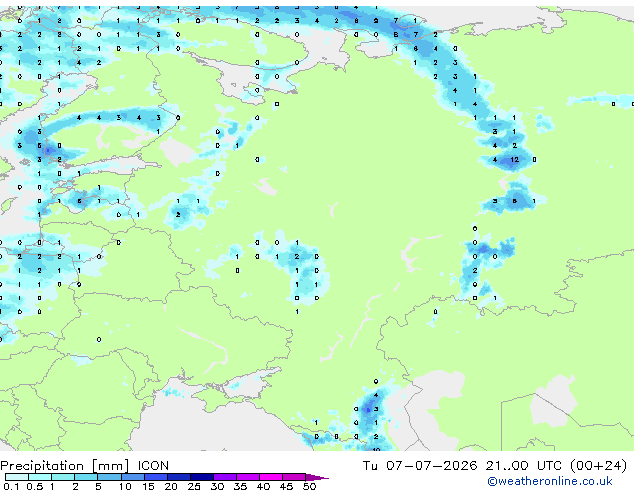This screenshot has width=634, height=490.
Task: Click the 12 mm value on the map
Action: (514, 160)
